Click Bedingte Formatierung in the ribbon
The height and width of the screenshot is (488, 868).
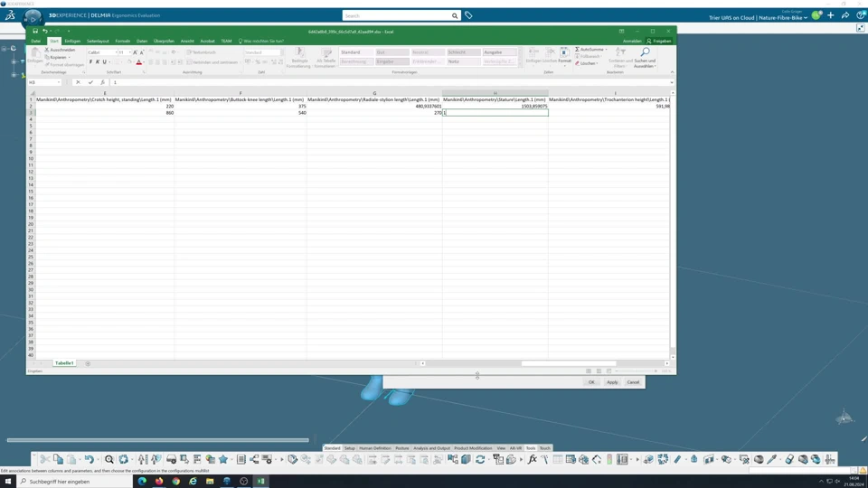[x=299, y=56]
